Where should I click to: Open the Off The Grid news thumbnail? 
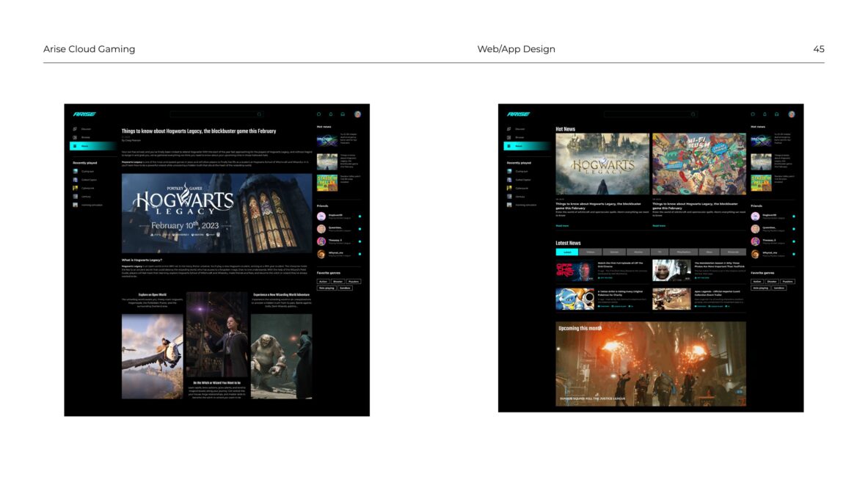pos(575,271)
